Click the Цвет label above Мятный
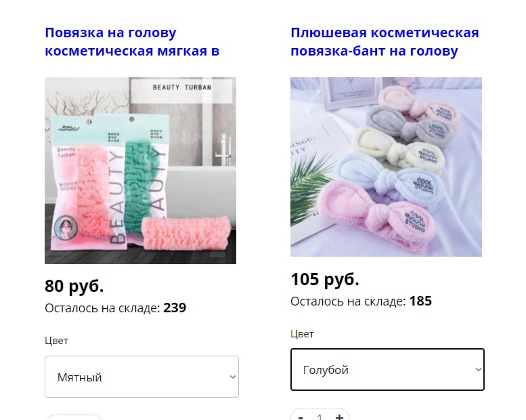The image size is (526, 420). point(56,341)
